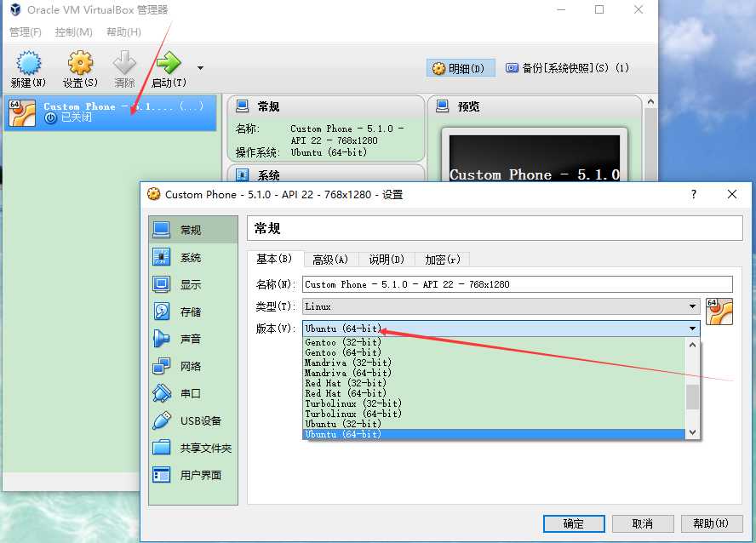Choose Red Hat (64-bit) from version list

[x=494, y=393]
